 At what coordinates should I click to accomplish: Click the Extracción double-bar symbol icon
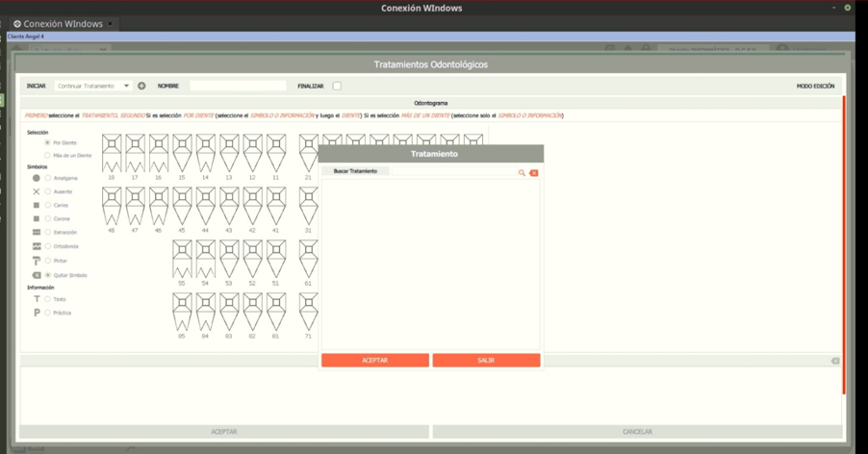coord(37,232)
